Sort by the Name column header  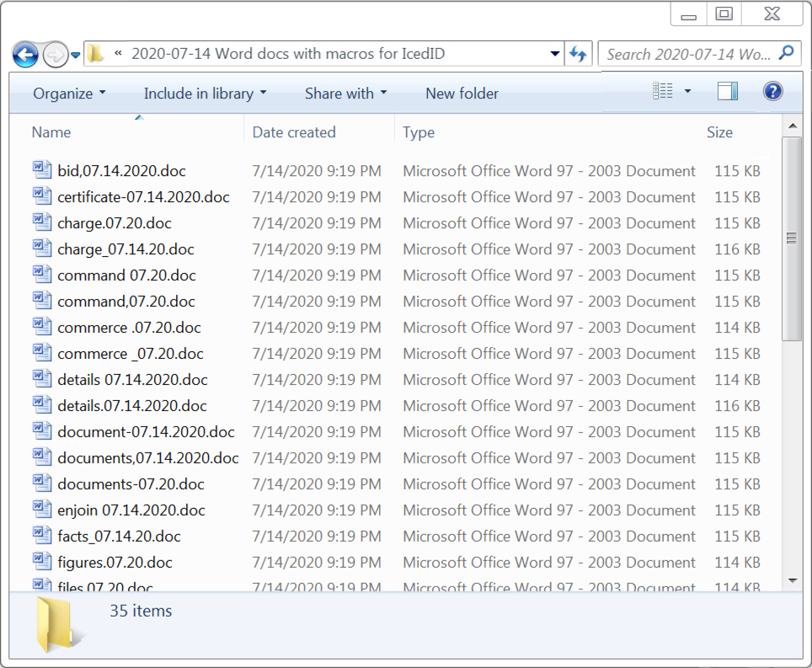pos(51,132)
